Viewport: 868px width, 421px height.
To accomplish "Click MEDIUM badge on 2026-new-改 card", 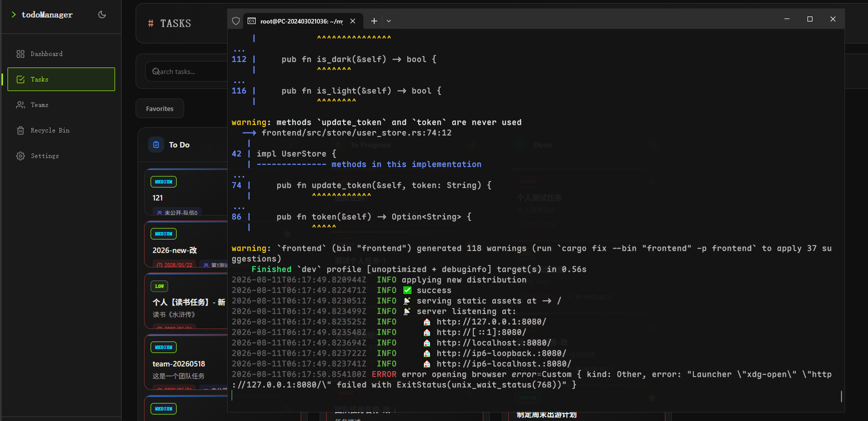I will (164, 234).
